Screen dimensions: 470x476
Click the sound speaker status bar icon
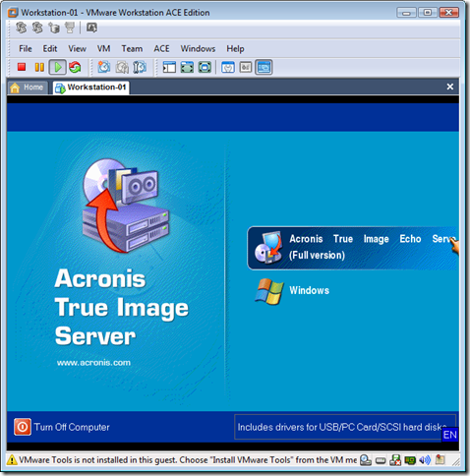click(425, 460)
